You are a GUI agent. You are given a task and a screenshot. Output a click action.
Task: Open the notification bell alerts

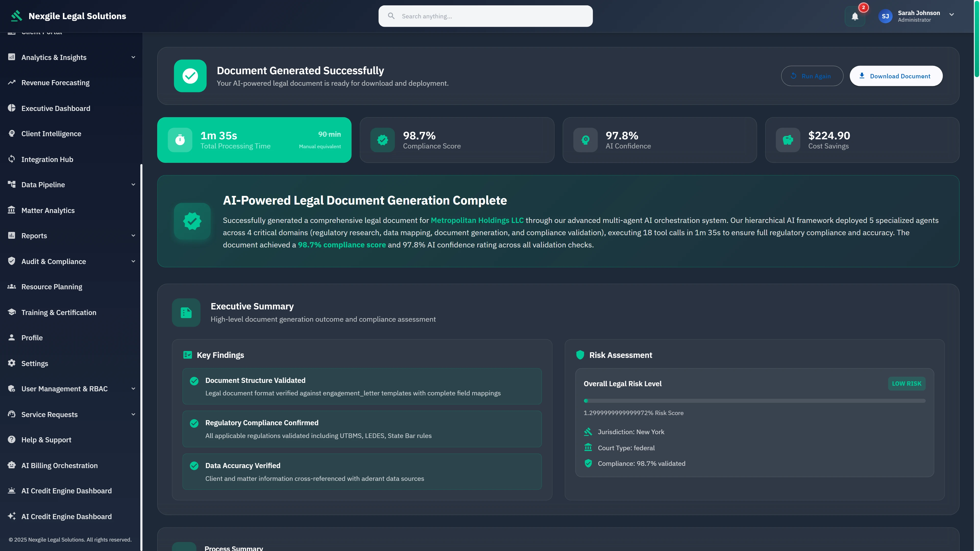[855, 16]
